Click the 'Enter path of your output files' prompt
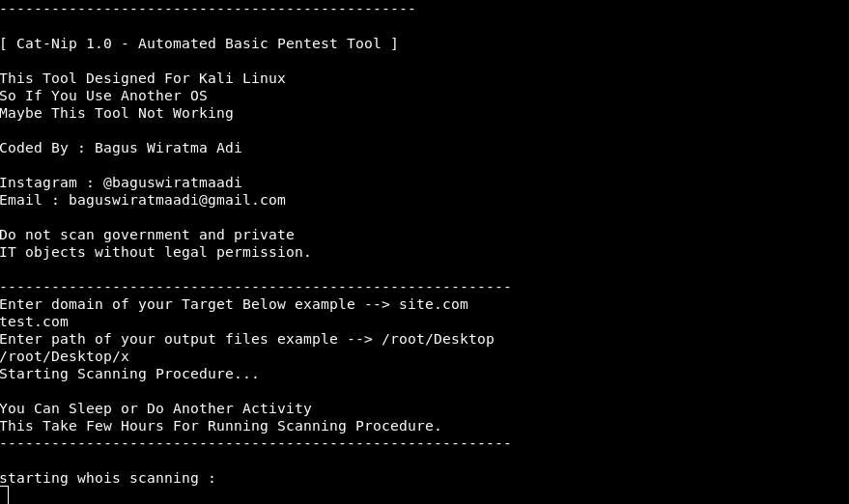Viewport: 849px width, 504px height. point(246,339)
